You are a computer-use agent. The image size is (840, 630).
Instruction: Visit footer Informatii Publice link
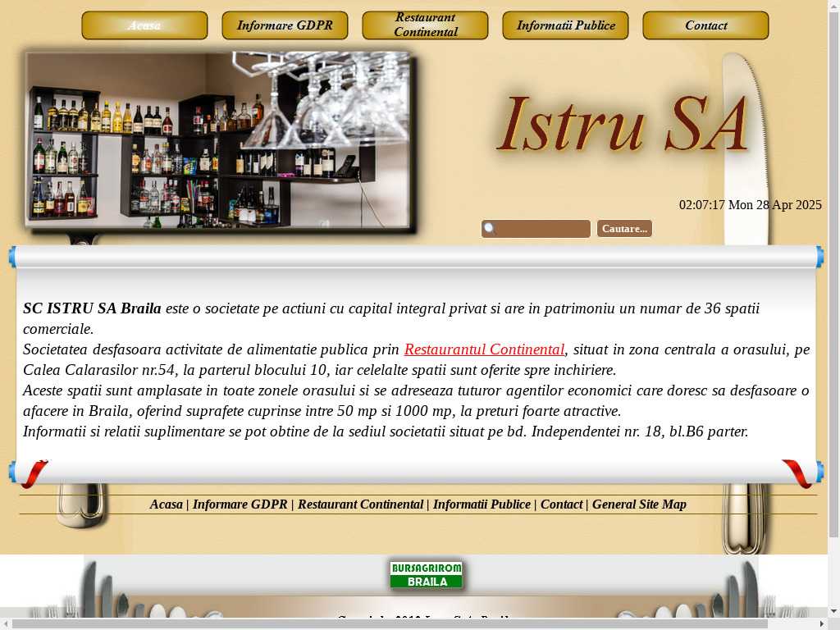click(482, 504)
